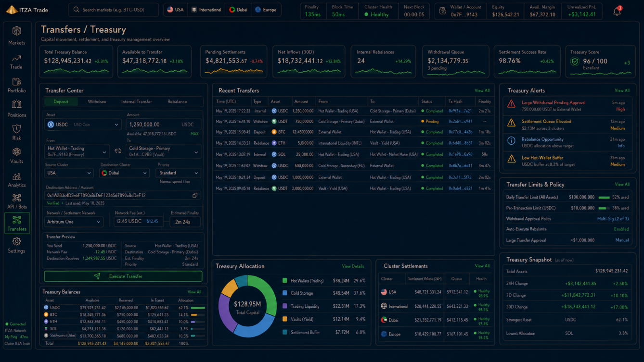Screen dimensions: 644x362
Task: Click the Low Hot-Wallet Buffer warning icon
Action: click(x=511, y=159)
